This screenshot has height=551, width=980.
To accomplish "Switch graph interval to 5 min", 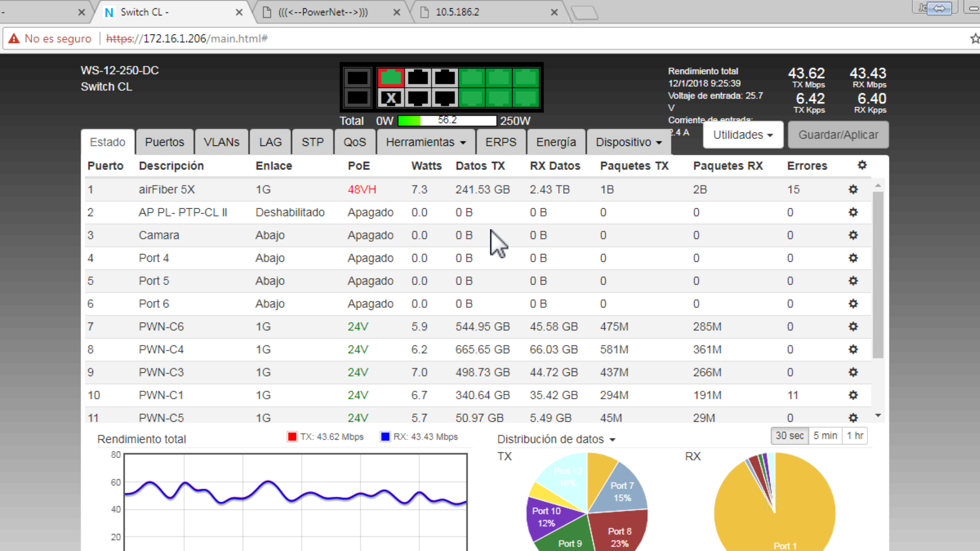I will pyautogui.click(x=825, y=436).
